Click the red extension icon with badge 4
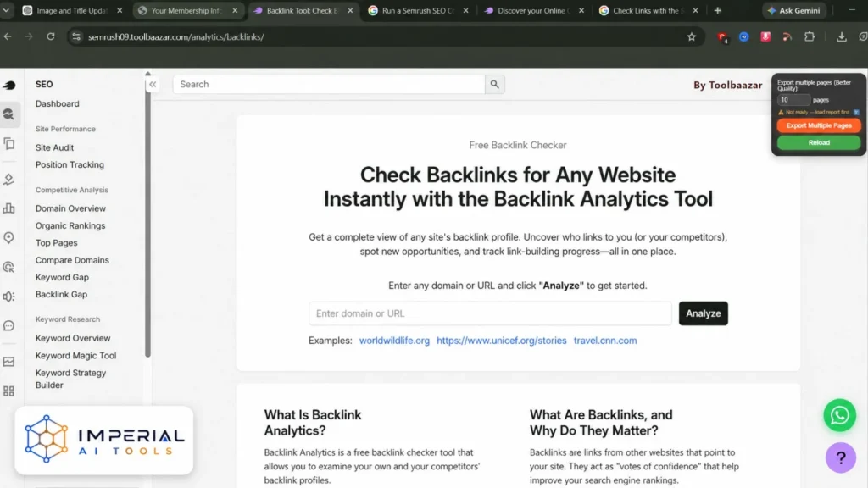The width and height of the screenshot is (868, 488). 722,37
